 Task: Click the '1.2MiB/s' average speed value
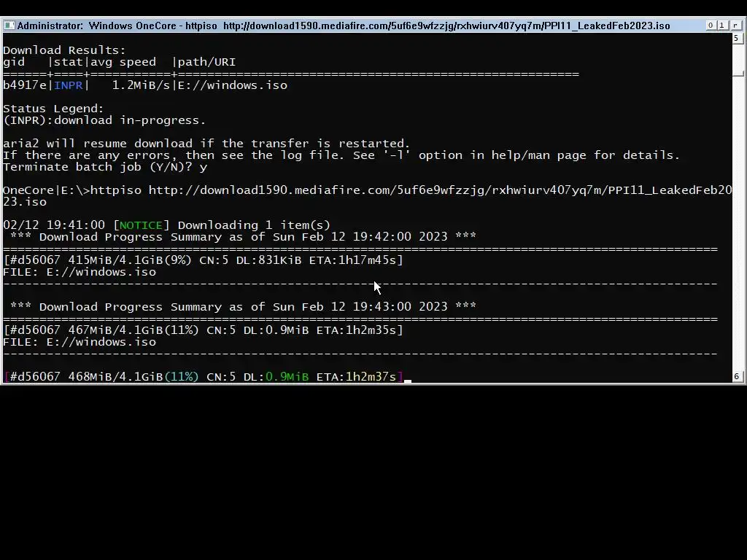pos(141,85)
